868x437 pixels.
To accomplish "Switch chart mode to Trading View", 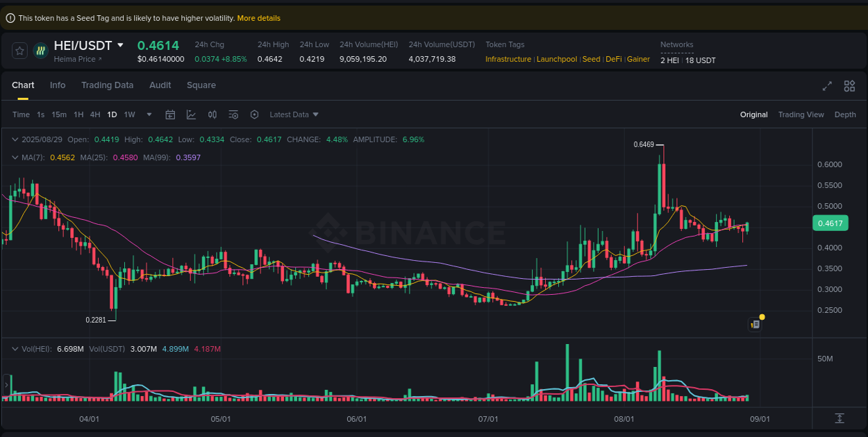I will tap(801, 114).
